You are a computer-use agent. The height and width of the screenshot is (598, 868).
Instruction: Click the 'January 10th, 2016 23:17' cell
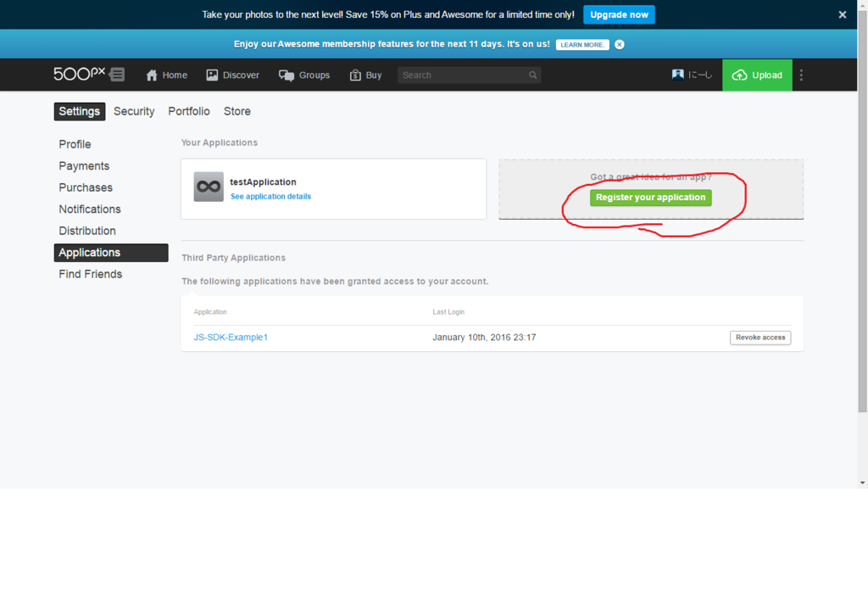coord(484,338)
